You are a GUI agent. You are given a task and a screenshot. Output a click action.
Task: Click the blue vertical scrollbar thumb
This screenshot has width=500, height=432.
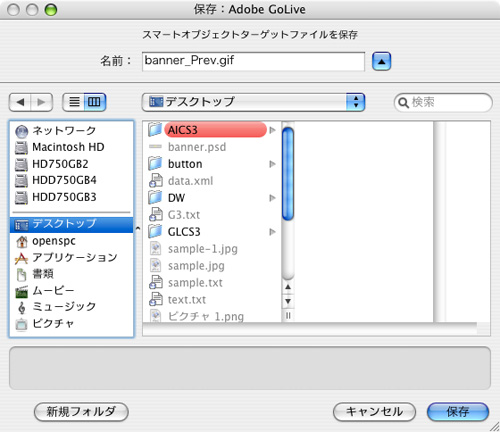coord(288,174)
